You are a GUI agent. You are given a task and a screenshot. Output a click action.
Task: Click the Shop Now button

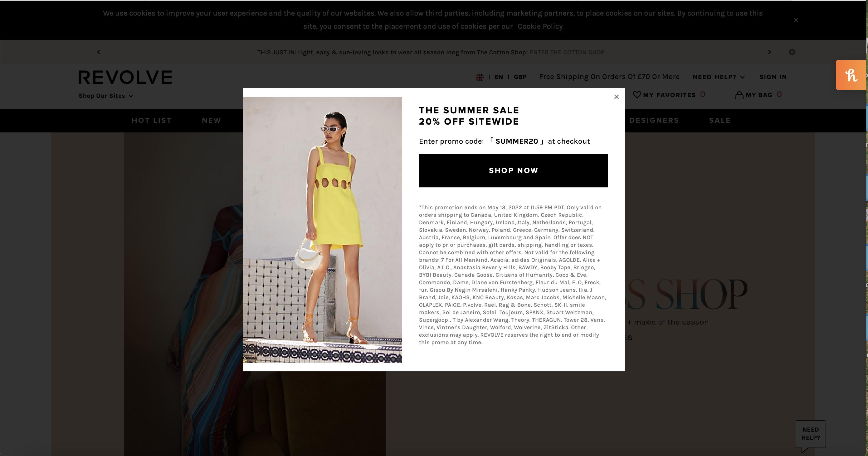click(513, 171)
